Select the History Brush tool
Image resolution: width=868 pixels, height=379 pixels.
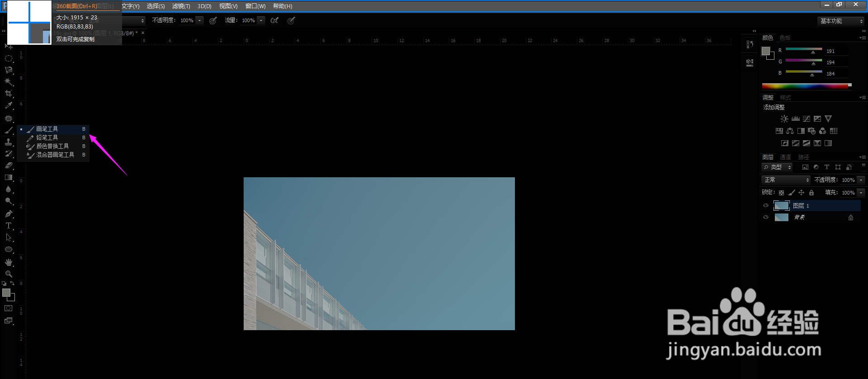(9, 154)
